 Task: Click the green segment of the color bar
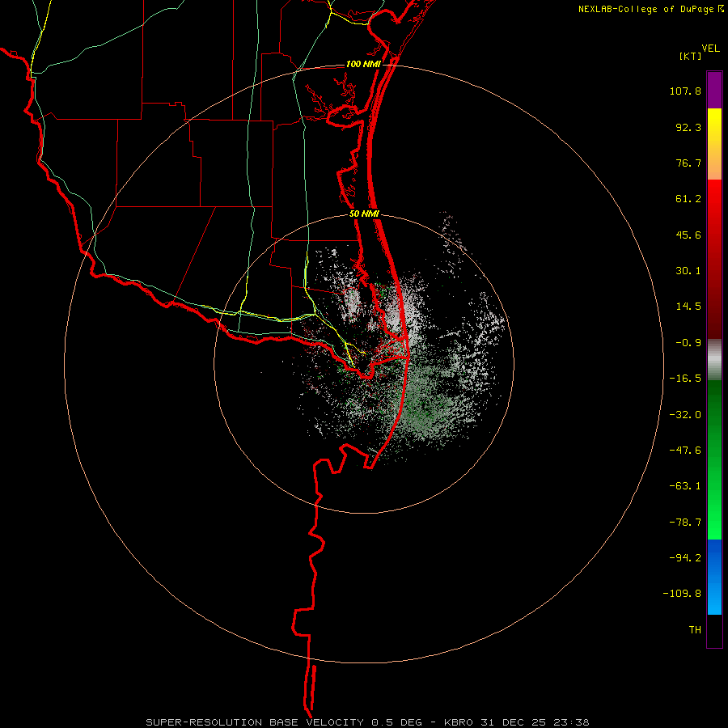coord(714,459)
